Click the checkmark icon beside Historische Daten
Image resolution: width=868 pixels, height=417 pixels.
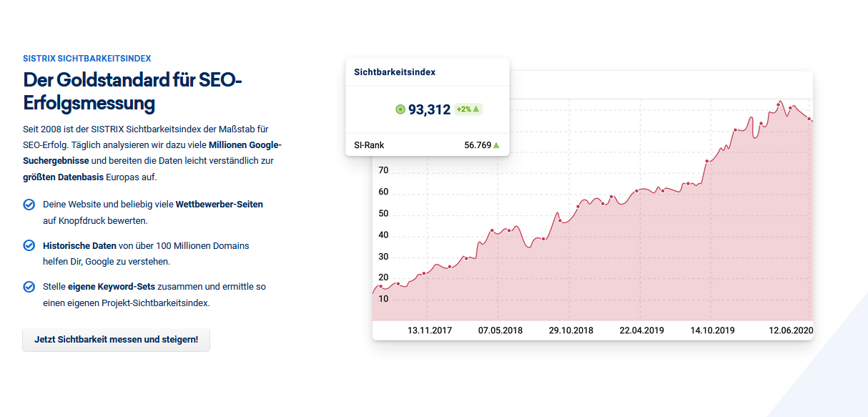[29, 245]
